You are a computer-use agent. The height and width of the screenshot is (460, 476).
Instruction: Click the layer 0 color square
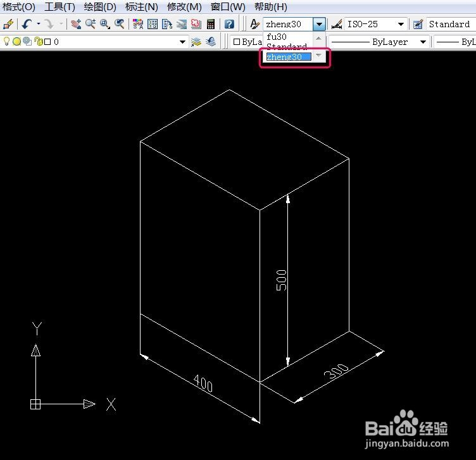click(47, 42)
